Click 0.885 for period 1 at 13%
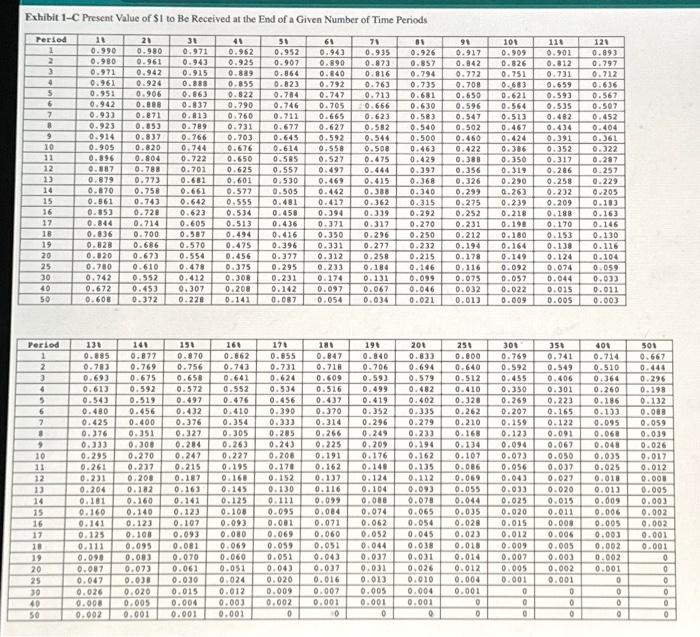The height and width of the screenshot is (637, 700). tap(96, 356)
